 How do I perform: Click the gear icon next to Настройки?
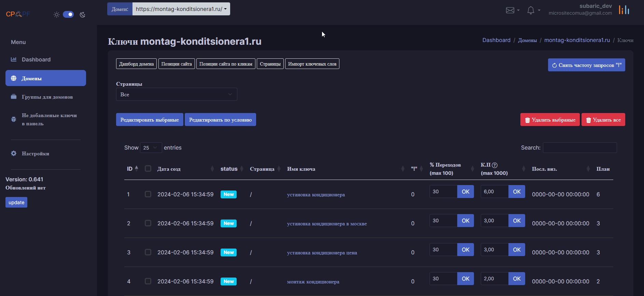tap(14, 153)
